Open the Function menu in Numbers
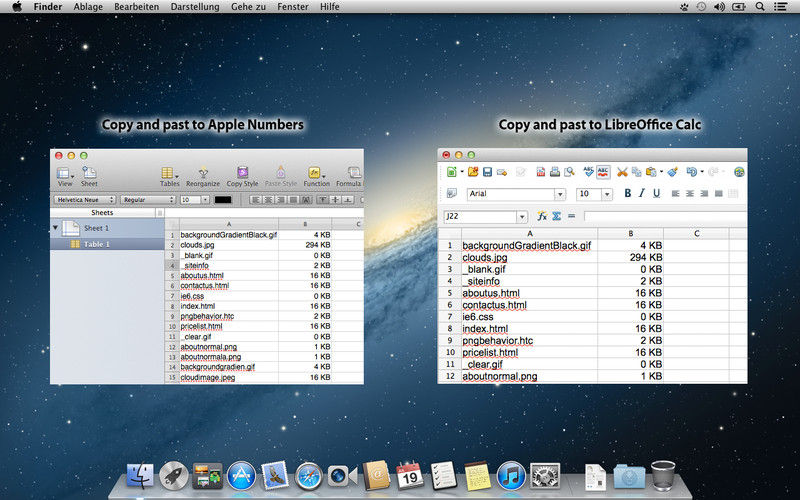The height and width of the screenshot is (500, 800). pyautogui.click(x=315, y=172)
